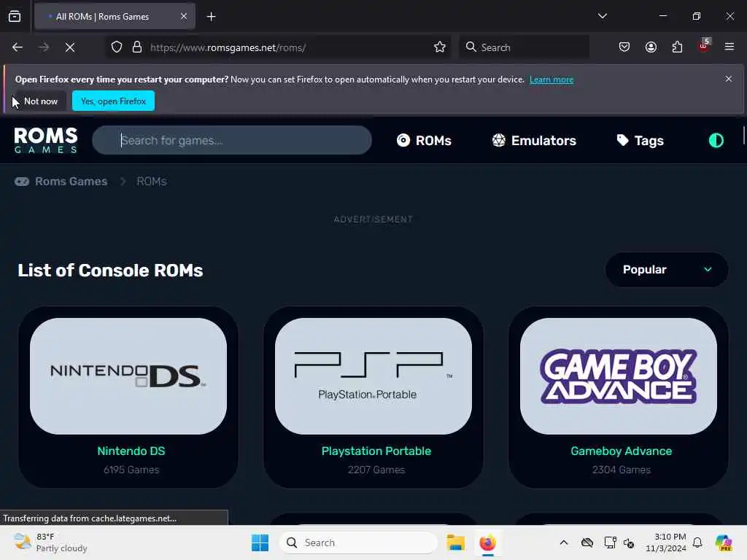Click the Gameboy Advance title link
The image size is (747, 560).
coord(622,451)
